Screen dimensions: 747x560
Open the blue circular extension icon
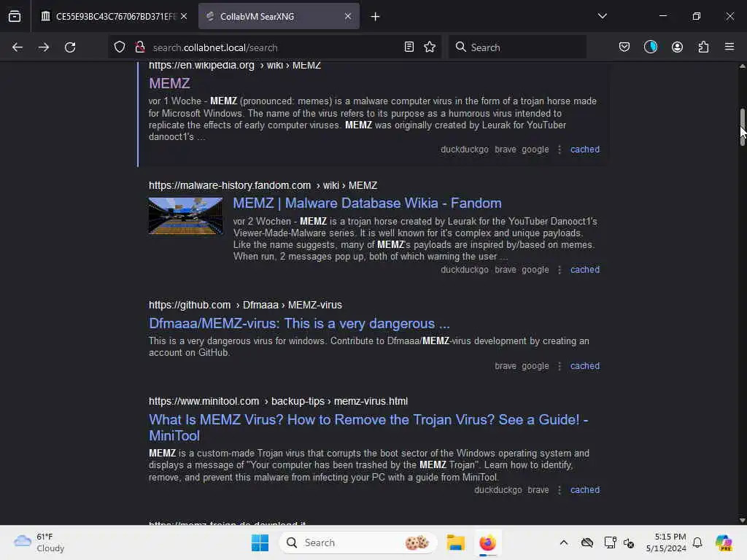650,47
